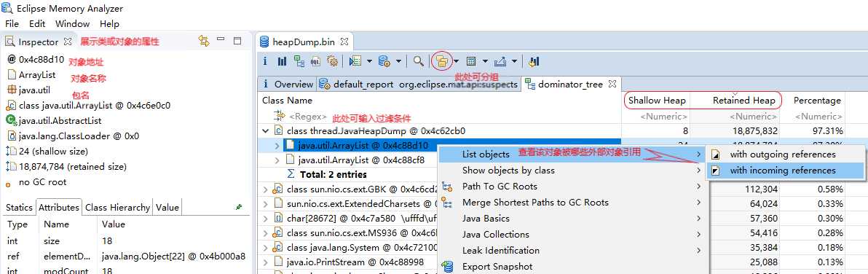Click the Eclipse Memory Analyzer title icon
Image resolution: width=868 pixels, height=274 pixels.
(8, 8)
